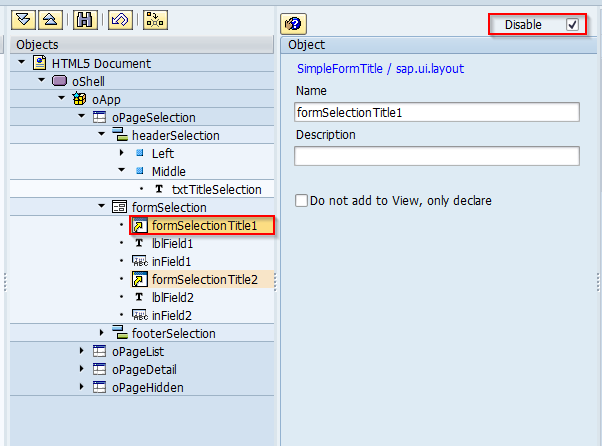The image size is (602, 446).
Task: Click the oApp node icon
Action: coord(80,99)
